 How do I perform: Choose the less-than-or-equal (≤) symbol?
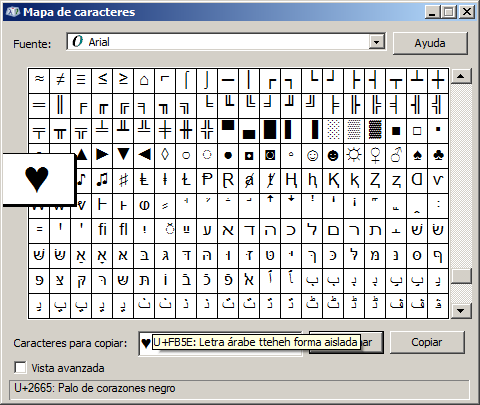coord(102,80)
